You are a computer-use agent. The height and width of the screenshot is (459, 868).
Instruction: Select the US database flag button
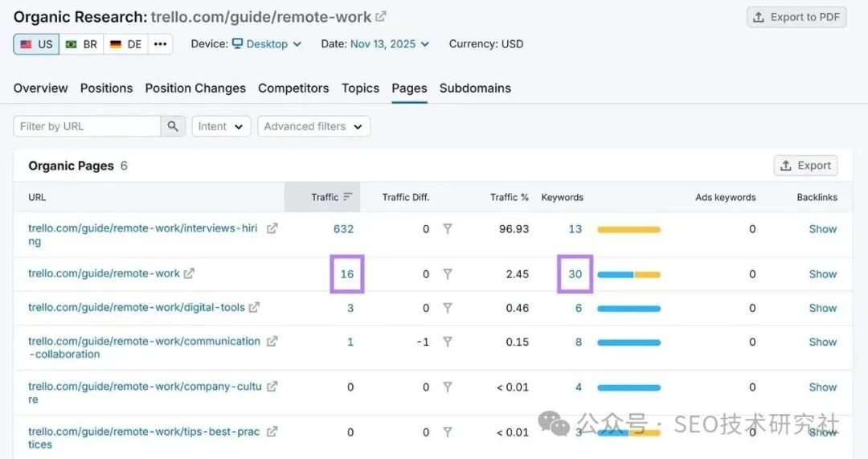[36, 44]
